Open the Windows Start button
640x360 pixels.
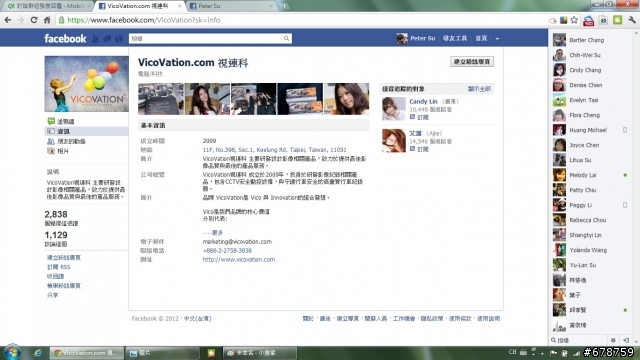[x=12, y=353]
